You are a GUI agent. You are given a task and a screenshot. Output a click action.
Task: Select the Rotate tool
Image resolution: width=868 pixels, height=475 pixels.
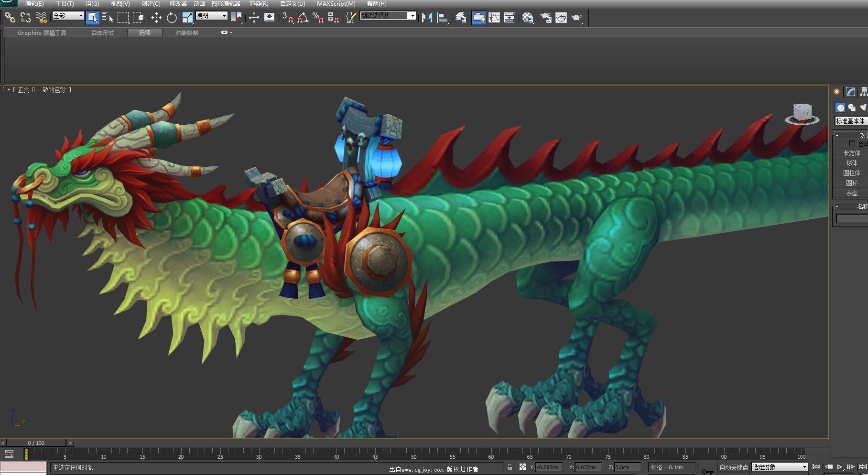pyautogui.click(x=172, y=18)
